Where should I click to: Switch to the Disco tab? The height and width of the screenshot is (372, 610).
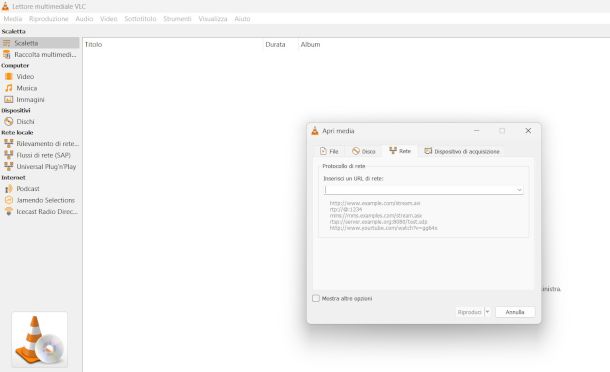(363, 151)
